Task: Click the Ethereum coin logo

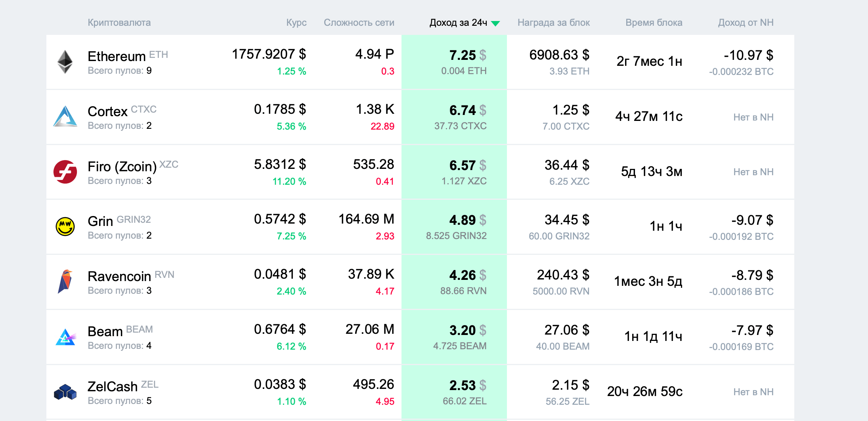Action: pyautogui.click(x=65, y=62)
